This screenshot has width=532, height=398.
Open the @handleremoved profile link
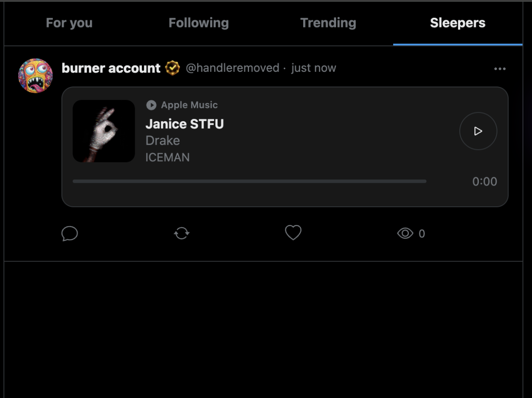(x=232, y=68)
